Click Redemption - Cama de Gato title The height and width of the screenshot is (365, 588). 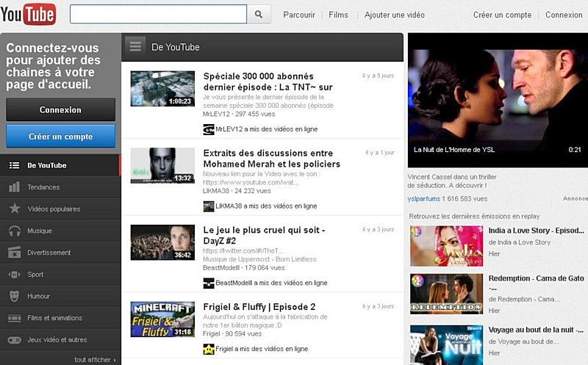536,283
